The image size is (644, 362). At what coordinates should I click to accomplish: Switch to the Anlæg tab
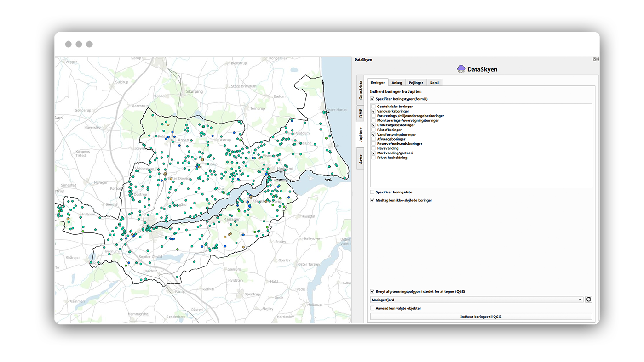(x=397, y=83)
